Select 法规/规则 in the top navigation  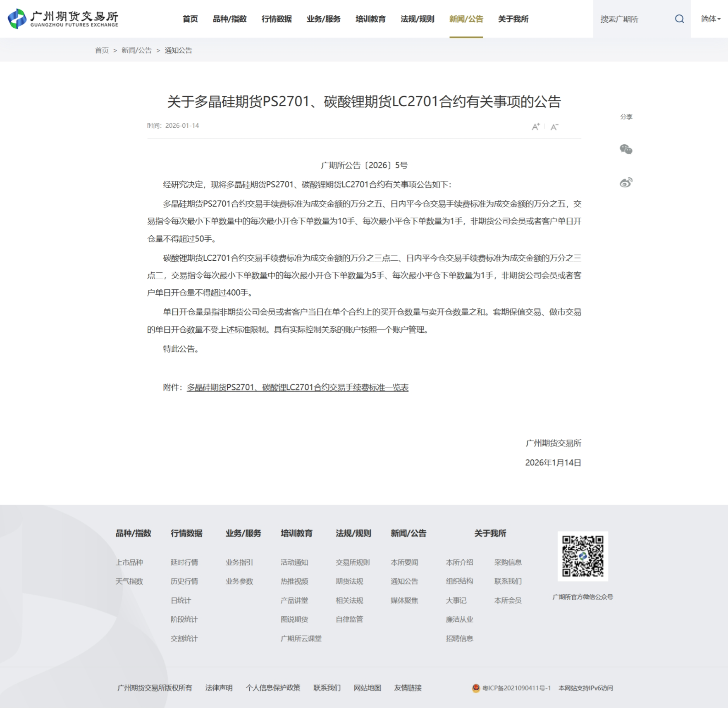[417, 19]
